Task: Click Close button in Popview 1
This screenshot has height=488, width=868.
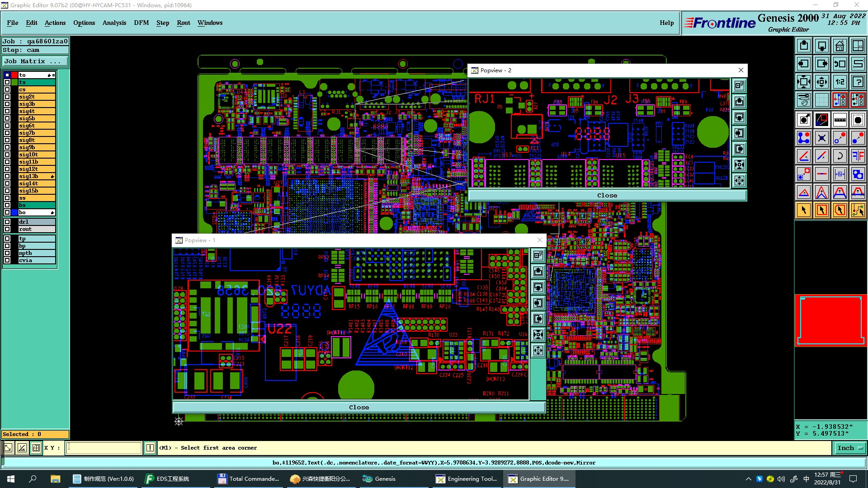Action: click(359, 408)
